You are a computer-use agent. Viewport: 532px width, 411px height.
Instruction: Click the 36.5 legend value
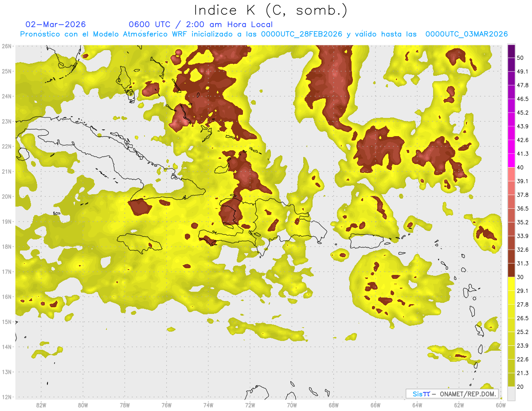523,208
